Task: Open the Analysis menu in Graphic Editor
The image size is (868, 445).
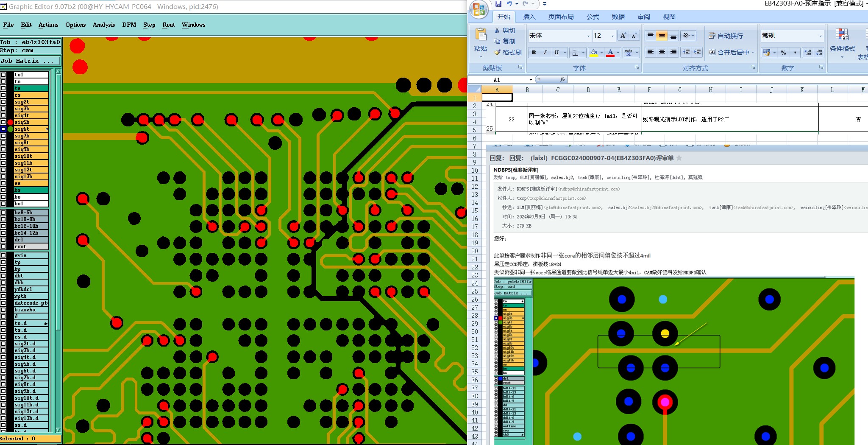Action: coord(104,25)
